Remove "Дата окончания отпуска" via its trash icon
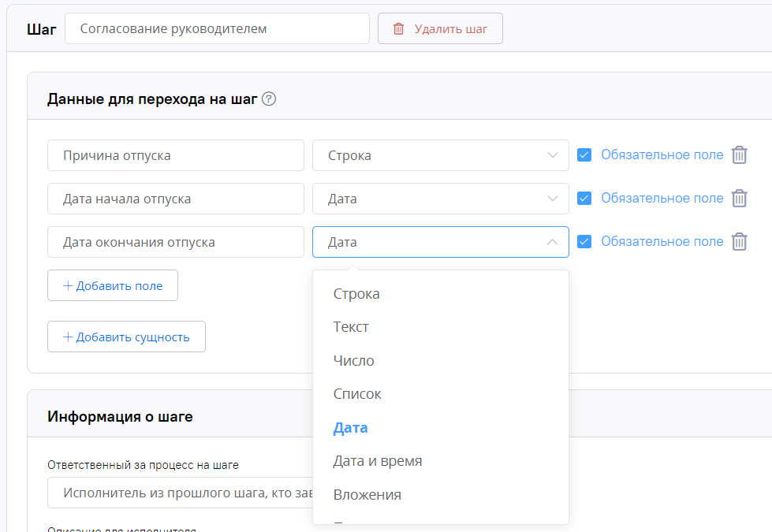Screen dimensions: 772x532 coord(739,241)
